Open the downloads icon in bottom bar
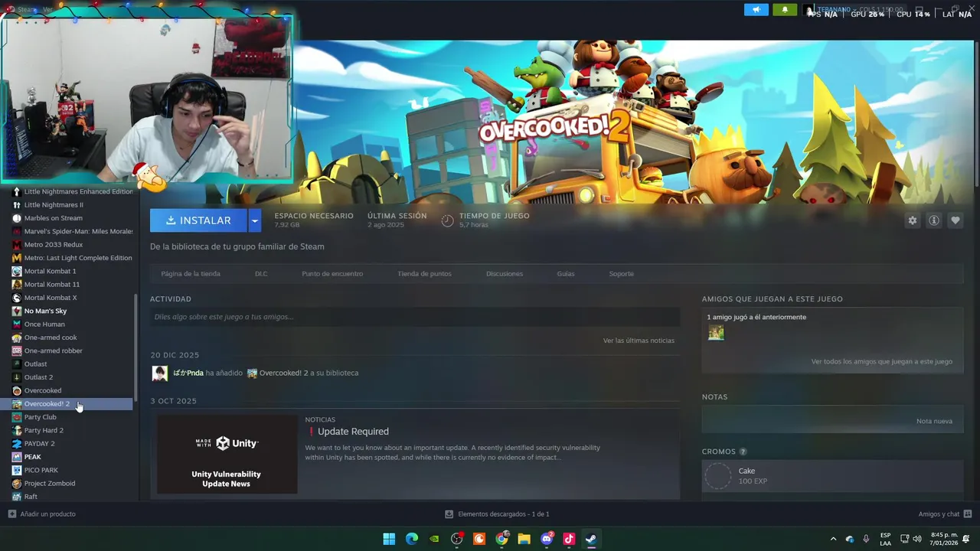Image resolution: width=980 pixels, height=551 pixels. (x=449, y=514)
